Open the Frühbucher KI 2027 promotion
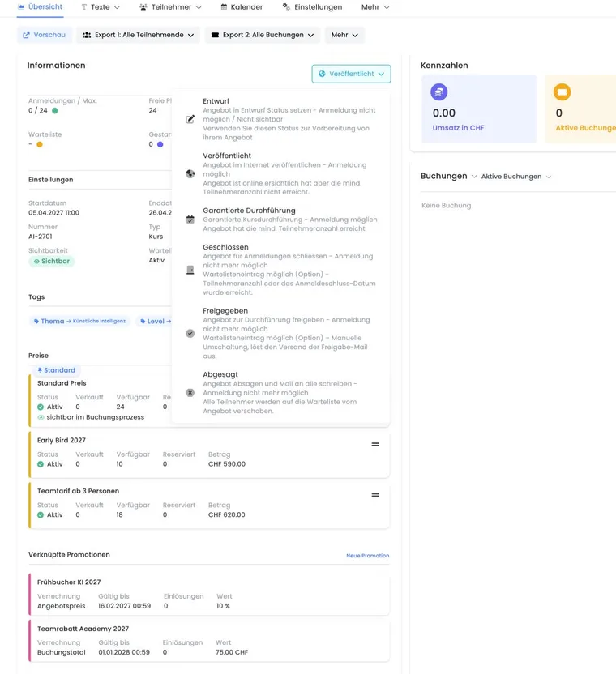Image resolution: width=616 pixels, height=674 pixels. pyautogui.click(x=209, y=594)
